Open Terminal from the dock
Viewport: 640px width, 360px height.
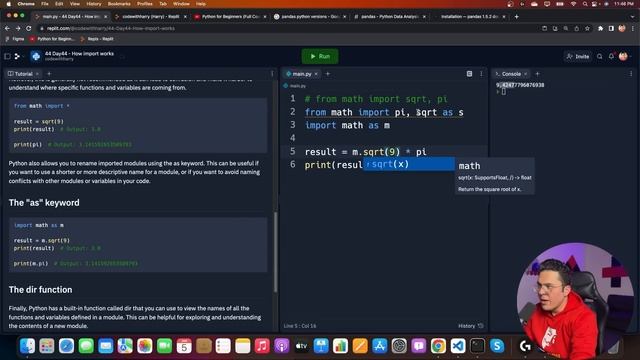477,346
